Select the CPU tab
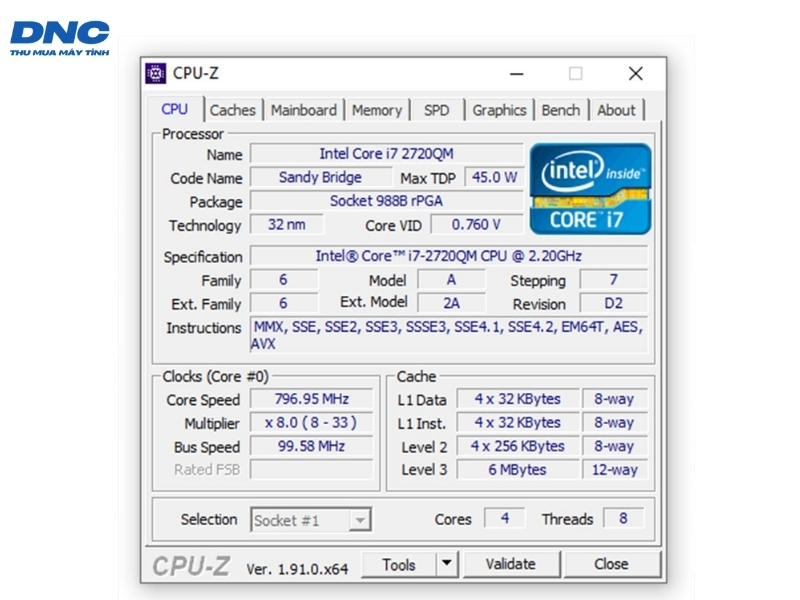800x600 pixels. click(174, 109)
